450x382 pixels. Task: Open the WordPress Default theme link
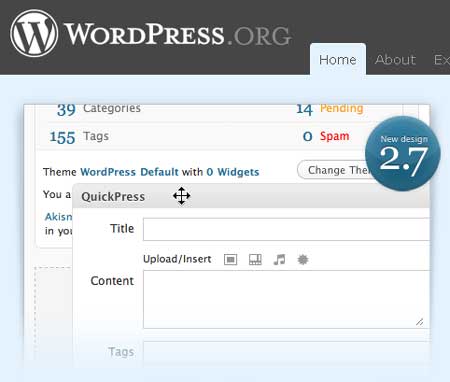(129, 172)
